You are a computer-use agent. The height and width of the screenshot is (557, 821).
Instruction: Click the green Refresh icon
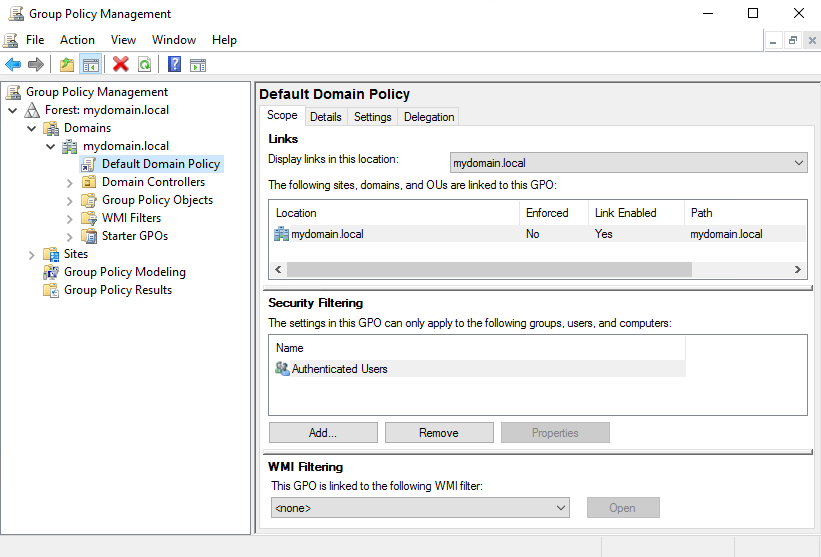coord(145,65)
